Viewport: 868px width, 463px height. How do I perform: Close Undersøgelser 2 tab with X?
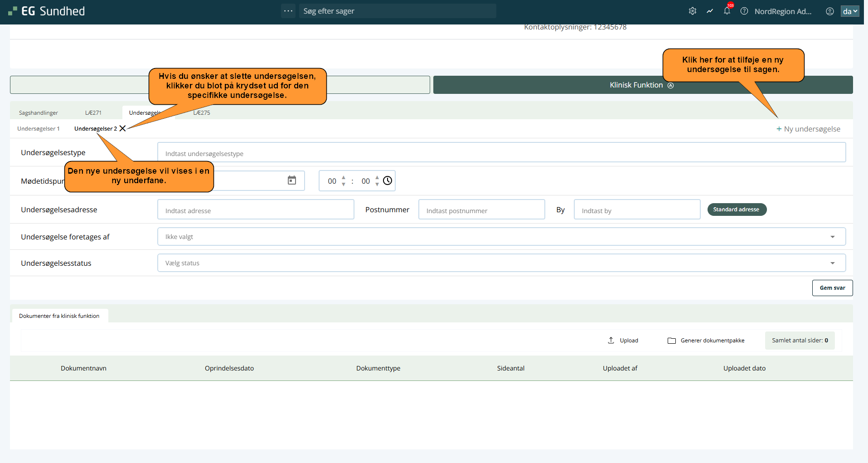(x=122, y=128)
